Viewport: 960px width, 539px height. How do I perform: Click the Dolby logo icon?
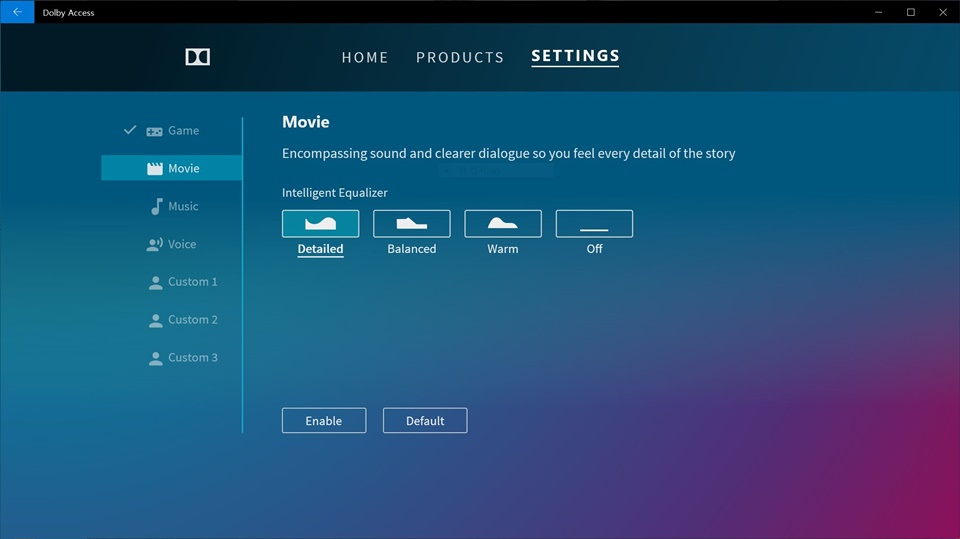click(x=198, y=57)
